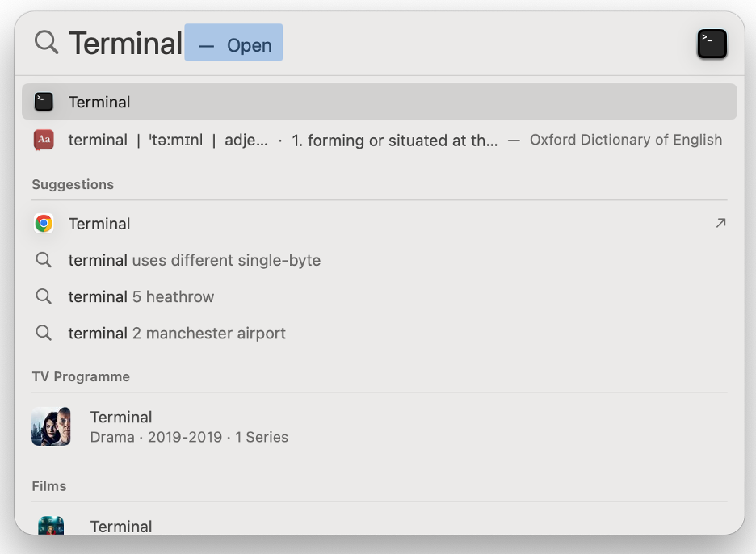Select the Terminal top hit result
Image resolution: width=756 pixels, height=554 pixels.
[x=242, y=102]
